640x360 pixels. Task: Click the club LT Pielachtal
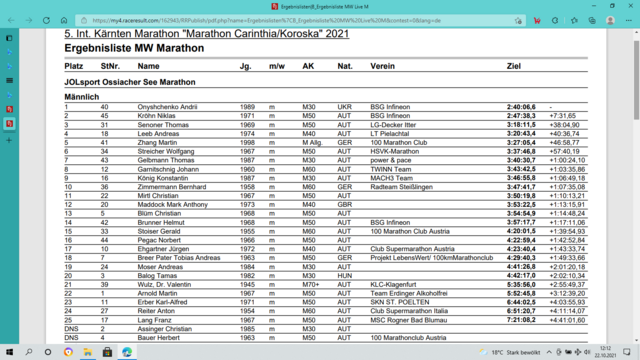(x=389, y=134)
